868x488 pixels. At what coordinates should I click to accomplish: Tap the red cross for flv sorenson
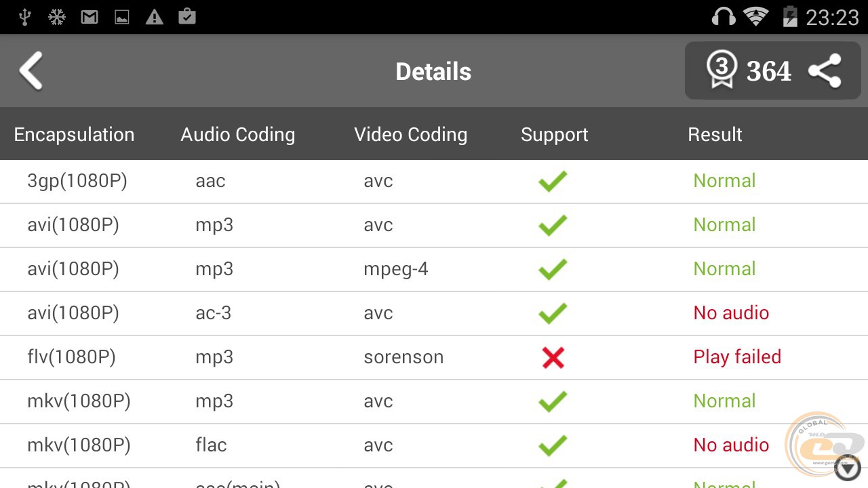[553, 357]
